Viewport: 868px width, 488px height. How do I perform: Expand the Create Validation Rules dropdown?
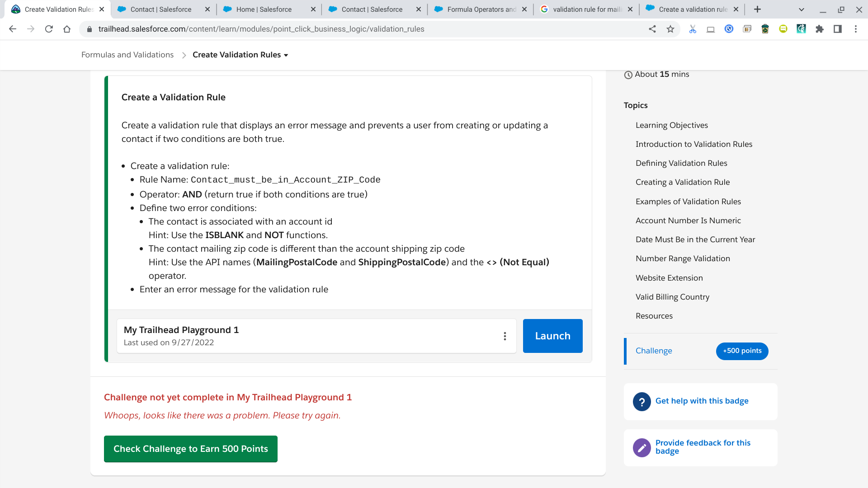click(286, 55)
